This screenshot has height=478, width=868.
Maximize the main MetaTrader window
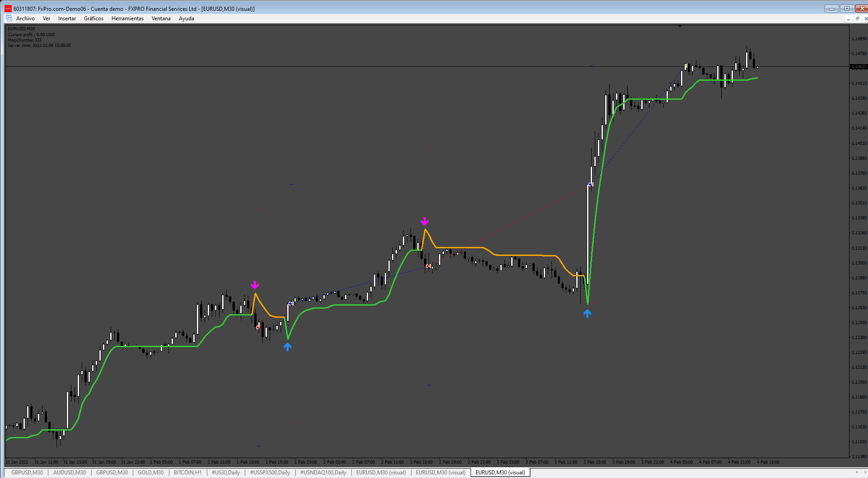tap(847, 9)
